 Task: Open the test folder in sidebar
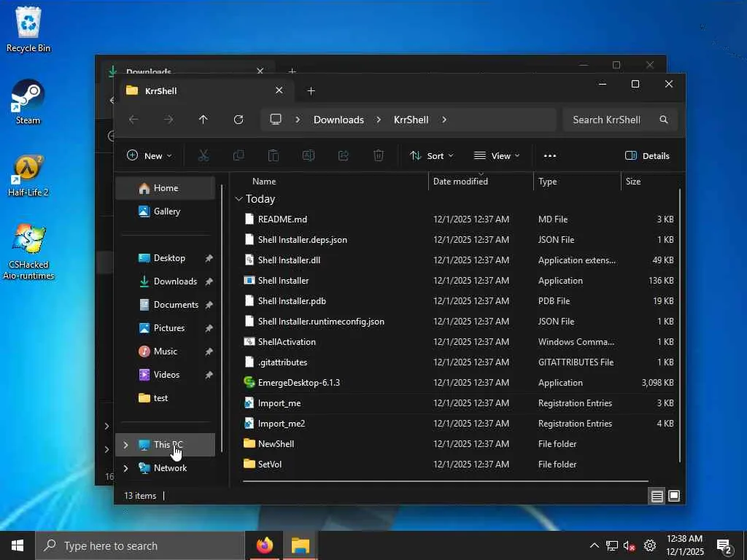(x=166, y=398)
